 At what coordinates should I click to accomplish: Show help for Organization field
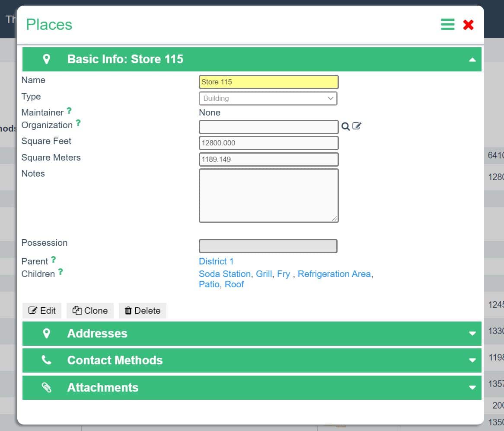click(x=78, y=123)
